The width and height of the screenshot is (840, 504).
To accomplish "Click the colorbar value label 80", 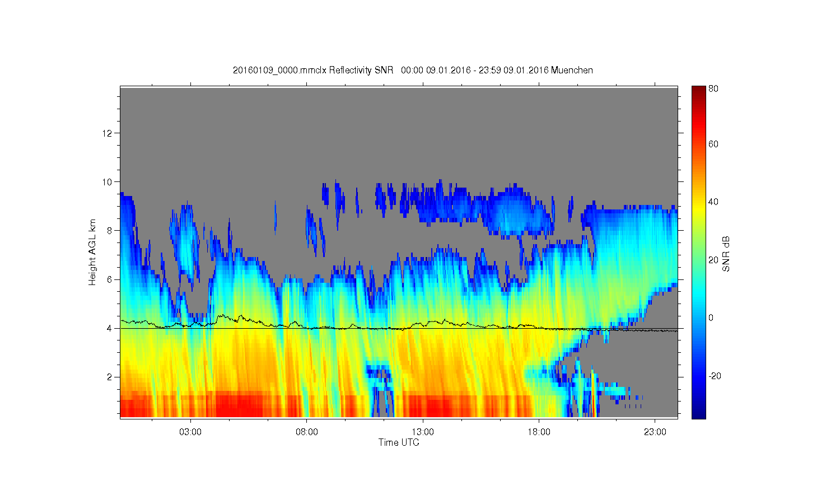I will click(x=713, y=88).
